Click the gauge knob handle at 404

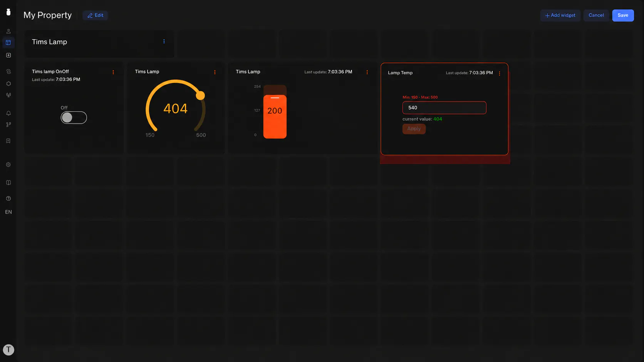click(x=200, y=95)
